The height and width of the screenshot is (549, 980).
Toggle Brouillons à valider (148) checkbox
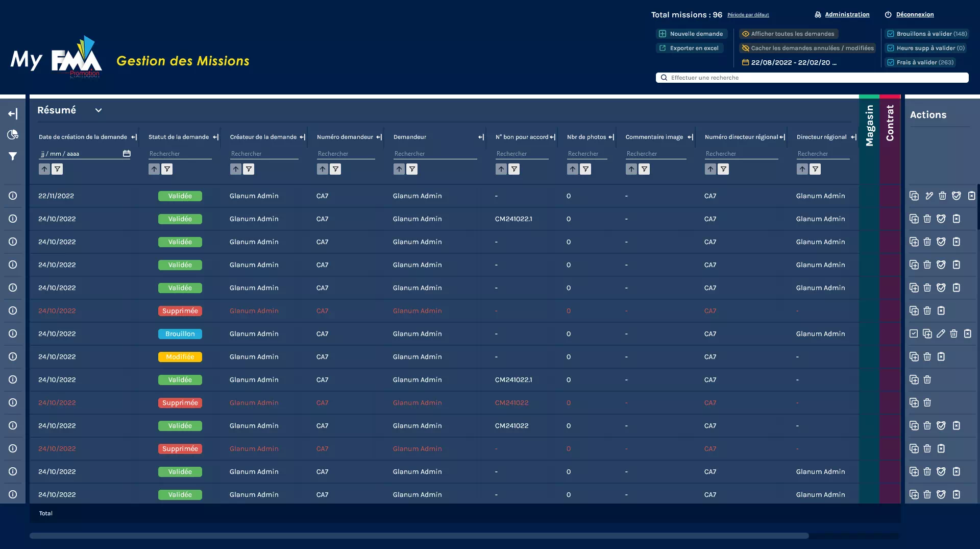click(x=891, y=34)
